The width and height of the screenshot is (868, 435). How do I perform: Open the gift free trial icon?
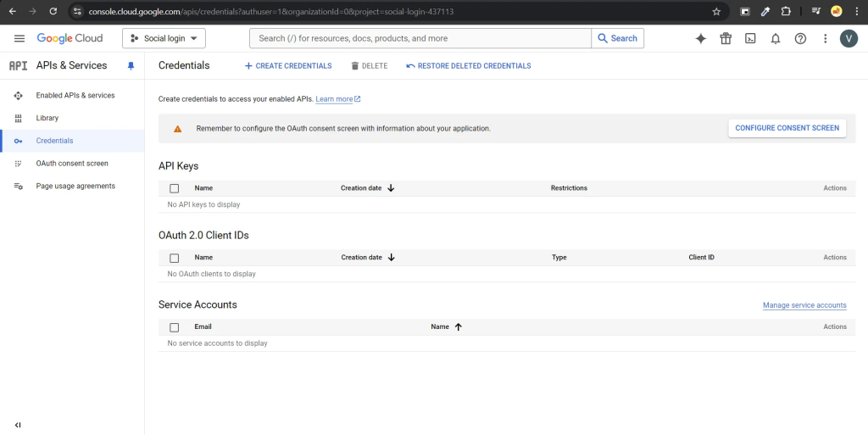[726, 38]
